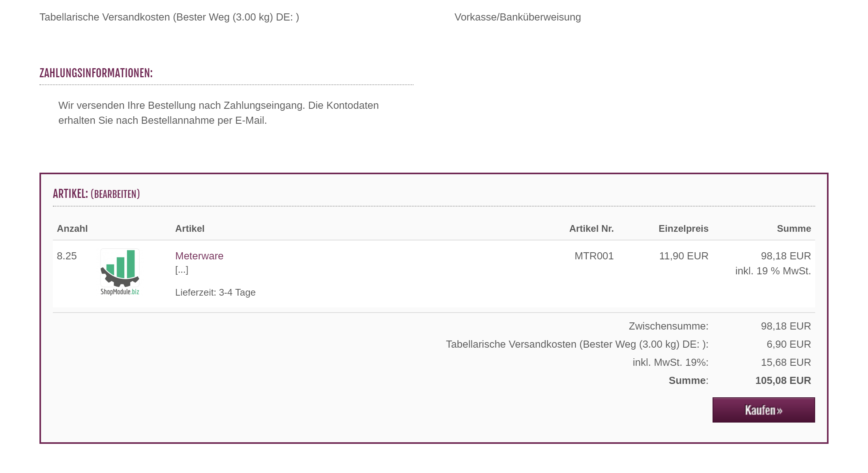Select the quantity value 8.25
The height and width of the screenshot is (473, 868).
point(67,256)
